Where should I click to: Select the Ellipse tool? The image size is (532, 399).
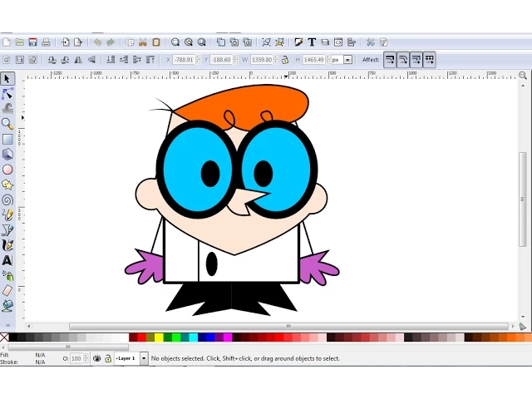(x=7, y=170)
